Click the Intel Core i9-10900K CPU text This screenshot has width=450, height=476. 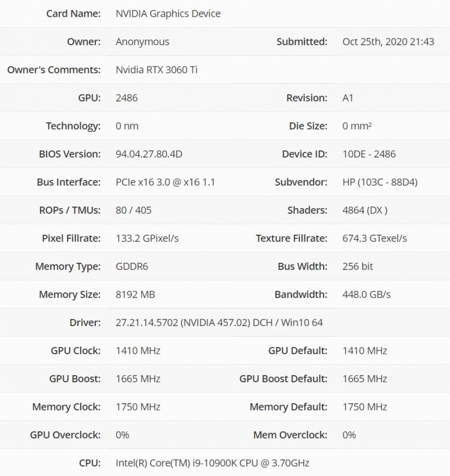click(x=212, y=463)
